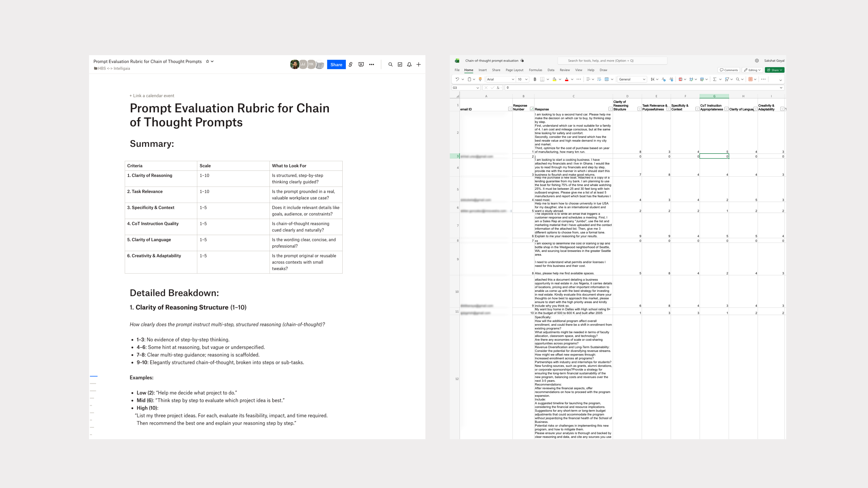The image size is (868, 488).
Task: Click the Copy link icon in Paper doc
Action: [x=350, y=64]
